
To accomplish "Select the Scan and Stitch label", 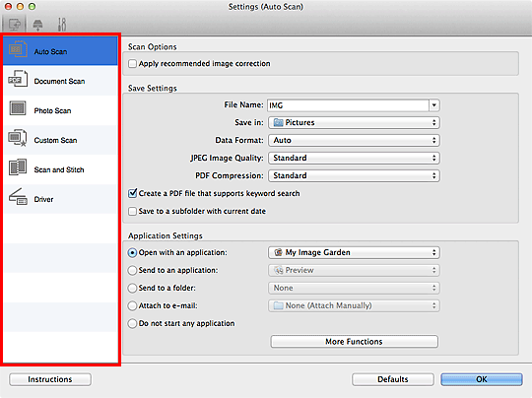I will point(59,169).
